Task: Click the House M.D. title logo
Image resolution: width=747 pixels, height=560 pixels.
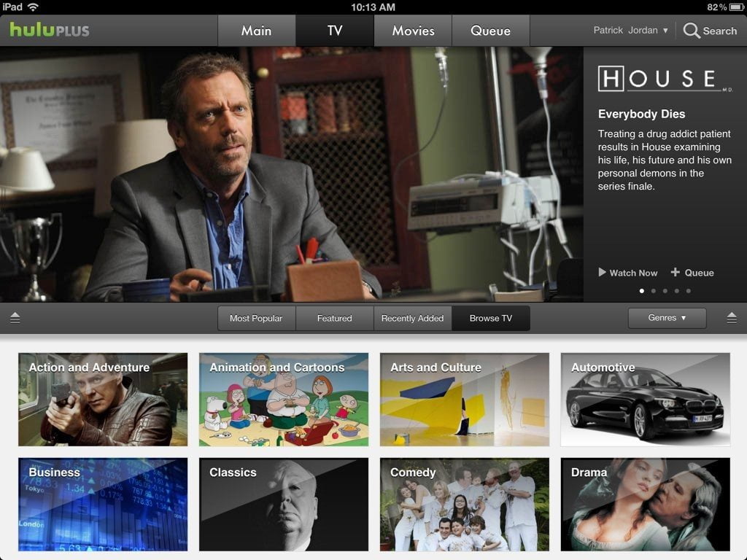Action: (x=665, y=79)
